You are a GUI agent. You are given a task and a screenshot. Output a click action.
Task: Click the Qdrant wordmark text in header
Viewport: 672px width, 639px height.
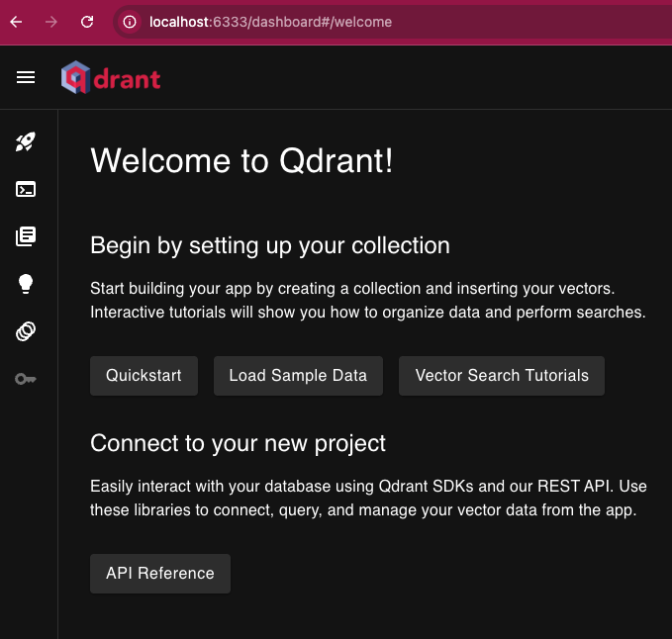coord(127,77)
